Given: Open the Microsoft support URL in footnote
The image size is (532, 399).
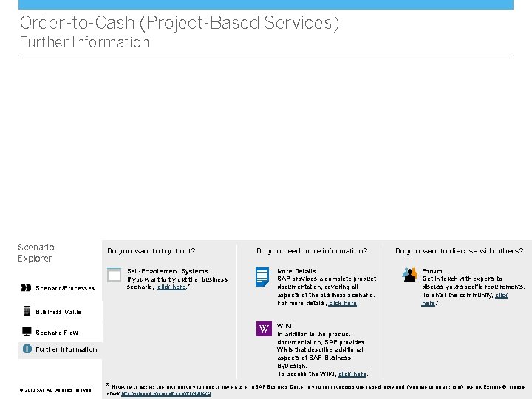Looking at the screenshot, I should coord(166,394).
